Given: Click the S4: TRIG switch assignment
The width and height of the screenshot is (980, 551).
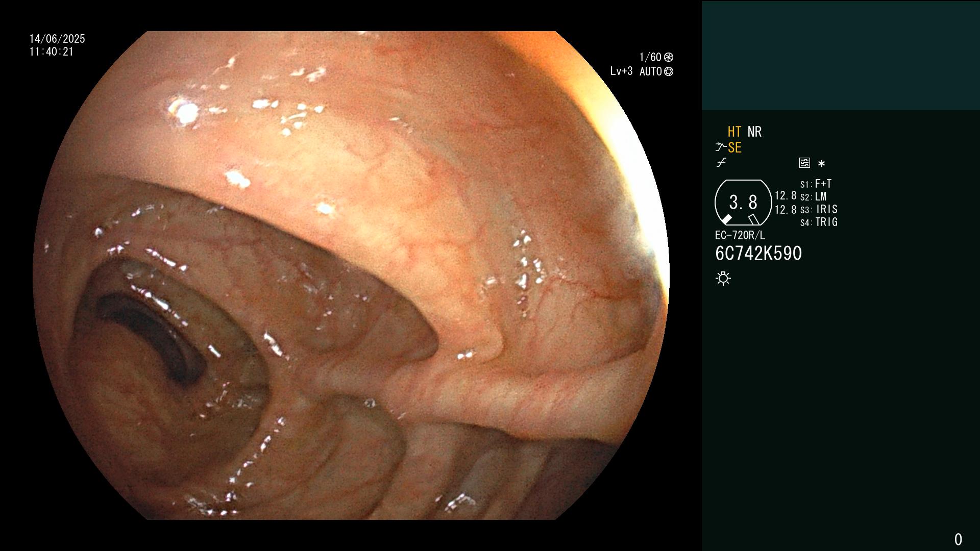Looking at the screenshot, I should click(819, 222).
